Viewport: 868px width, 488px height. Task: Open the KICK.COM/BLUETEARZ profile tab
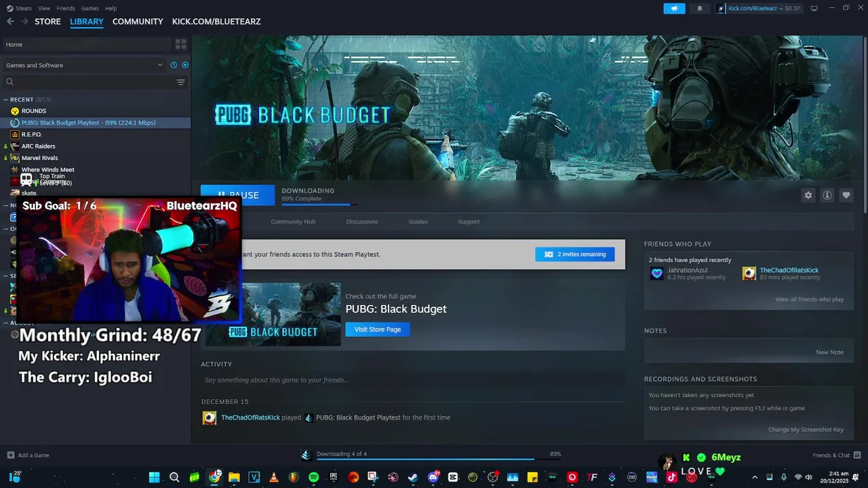[x=216, y=22]
